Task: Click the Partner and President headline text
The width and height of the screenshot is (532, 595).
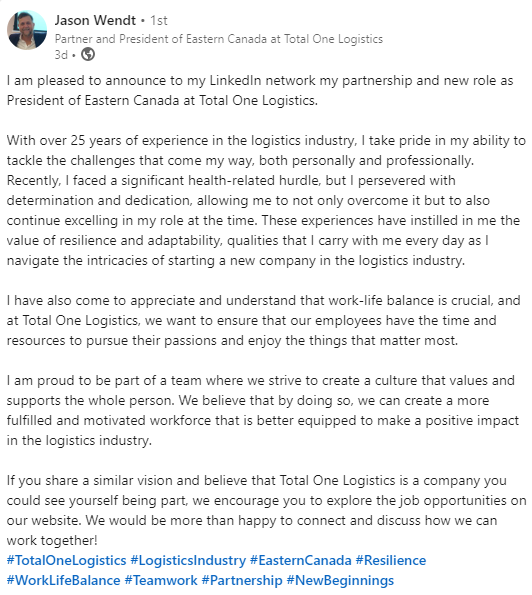Action: (219, 39)
